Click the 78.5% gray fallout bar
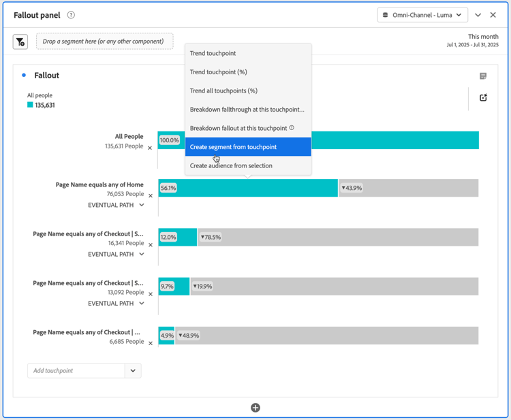The height and width of the screenshot is (420, 511). [x=338, y=237]
